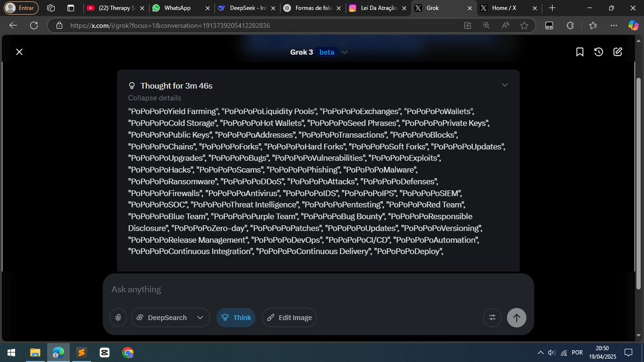
Task: View site information lock icon
Action: click(x=60, y=25)
